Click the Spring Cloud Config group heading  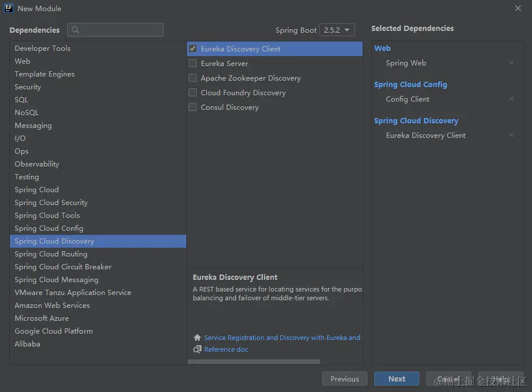click(x=411, y=85)
